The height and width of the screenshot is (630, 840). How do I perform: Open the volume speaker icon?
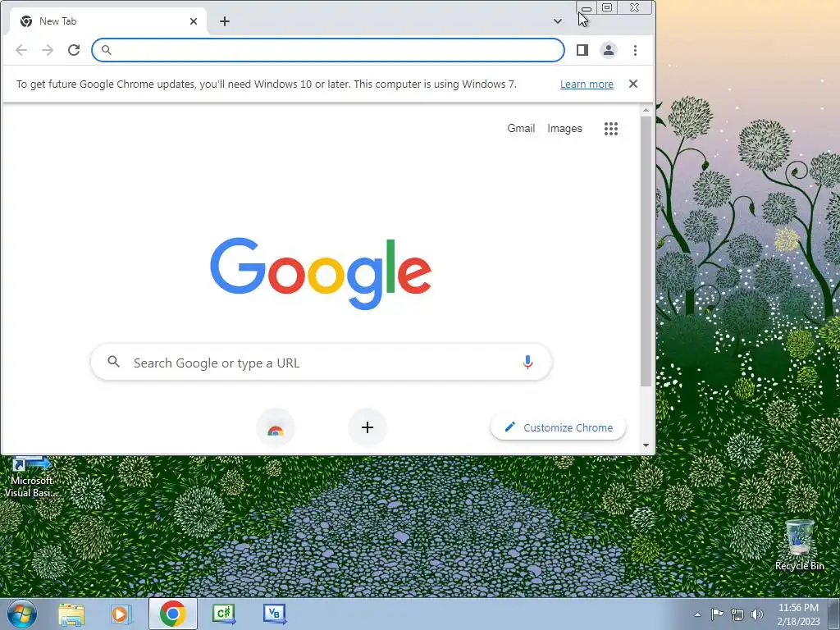click(757, 614)
